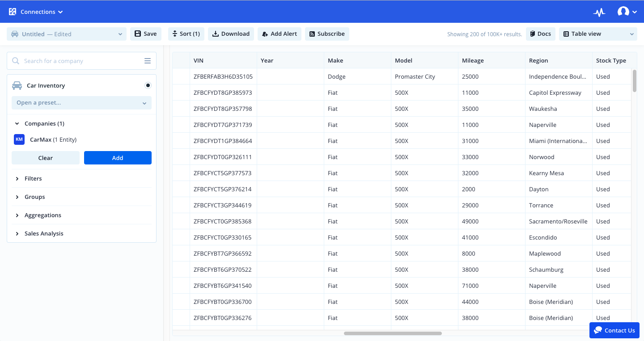Open the preset selection dropdown

(x=81, y=103)
